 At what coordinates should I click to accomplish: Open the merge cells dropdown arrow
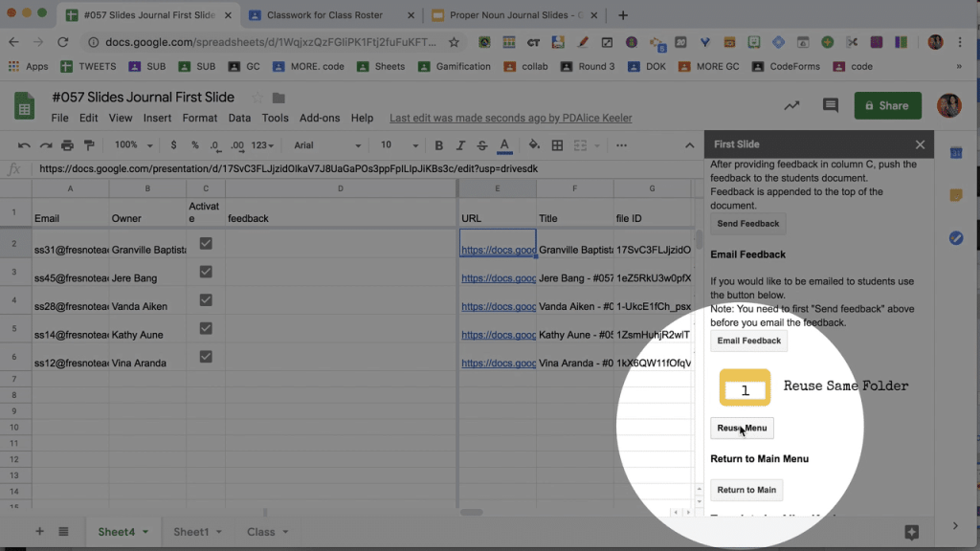[x=597, y=145]
